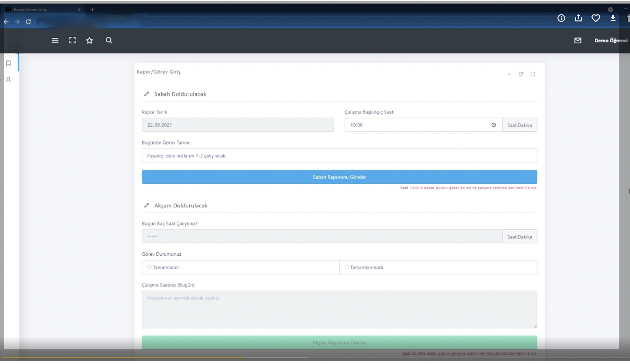This screenshot has height=364, width=630.
Task: Submit with Sabah Raporunu Gönder button
Action: tap(339, 177)
